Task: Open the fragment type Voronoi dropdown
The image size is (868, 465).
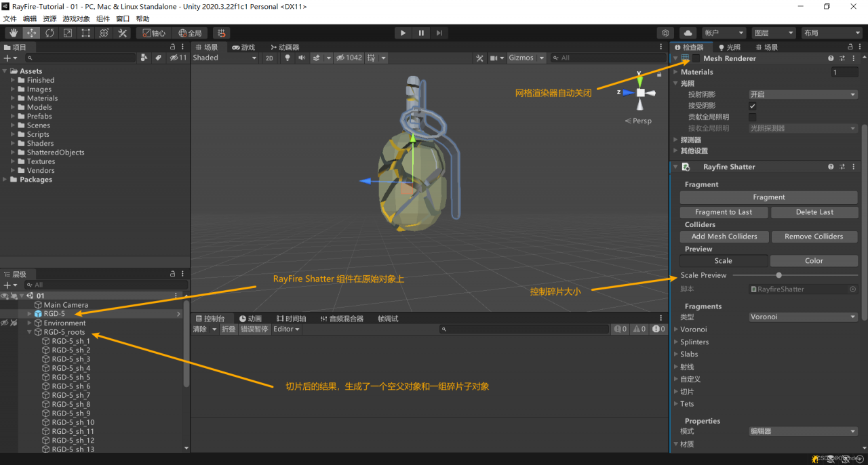Action: (803, 317)
